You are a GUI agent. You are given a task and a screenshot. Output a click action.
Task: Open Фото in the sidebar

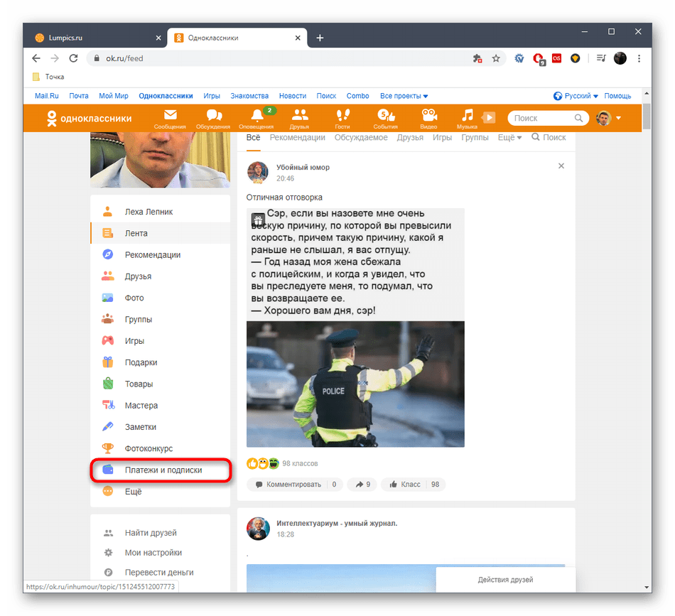[160, 298]
